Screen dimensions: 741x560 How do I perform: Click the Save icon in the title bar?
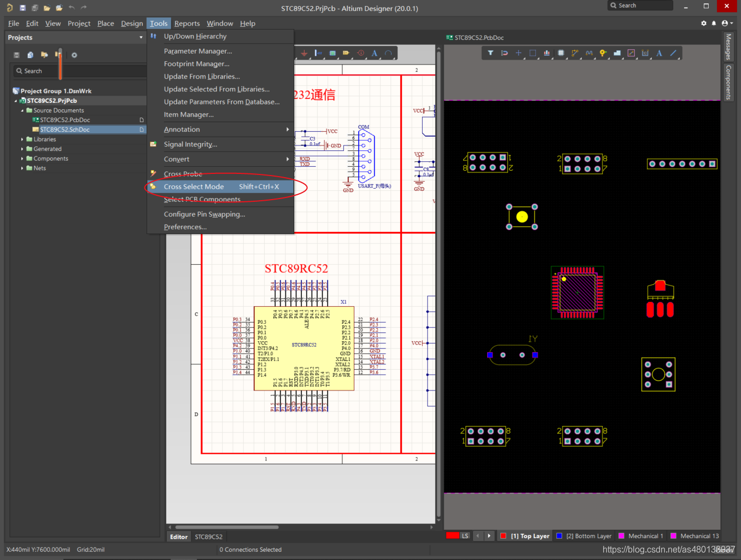22,8
